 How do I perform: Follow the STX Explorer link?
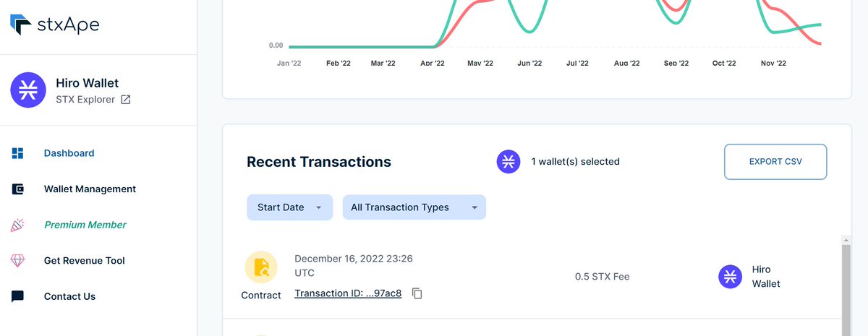(85, 100)
